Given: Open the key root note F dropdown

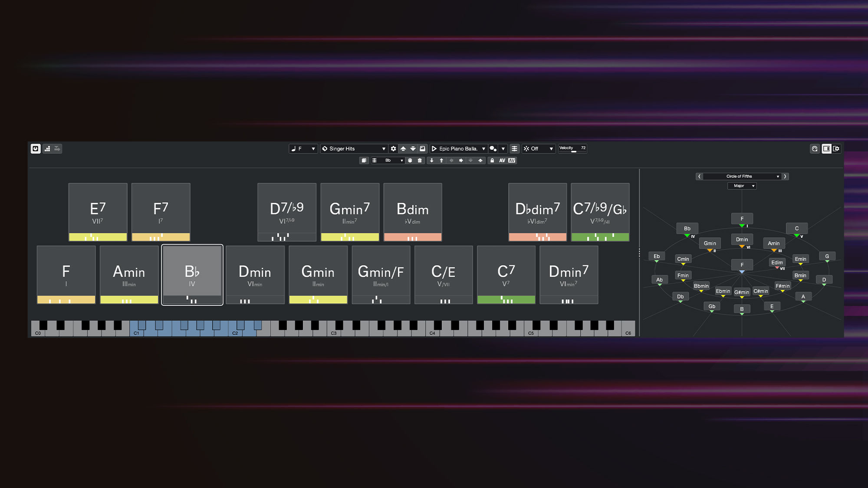Looking at the screenshot, I should pyautogui.click(x=303, y=149).
